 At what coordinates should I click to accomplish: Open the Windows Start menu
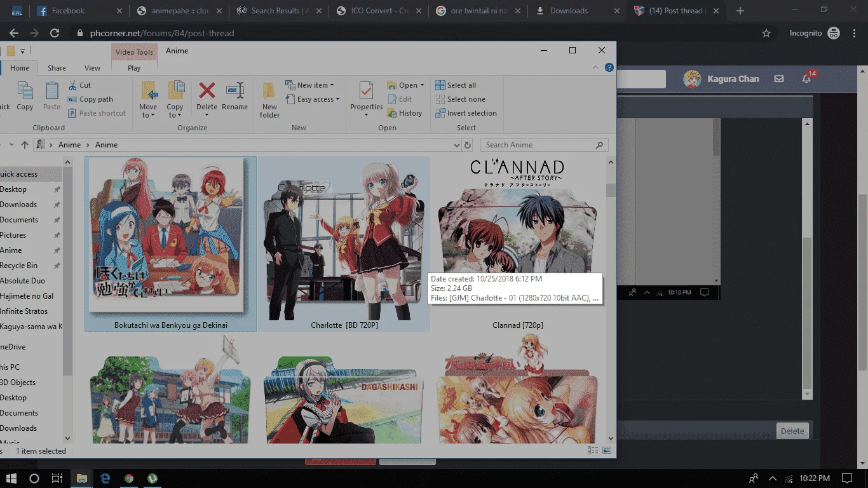point(11,478)
